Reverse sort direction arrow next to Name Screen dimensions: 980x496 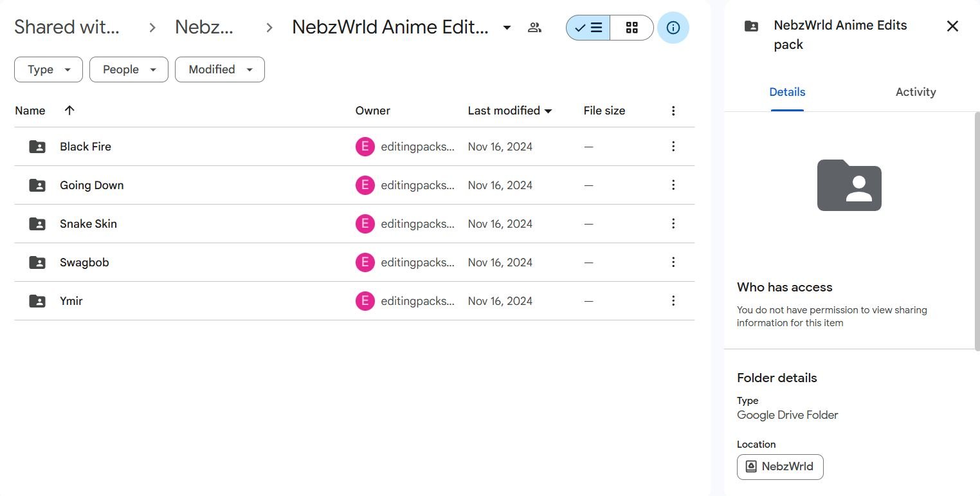pyautogui.click(x=69, y=110)
